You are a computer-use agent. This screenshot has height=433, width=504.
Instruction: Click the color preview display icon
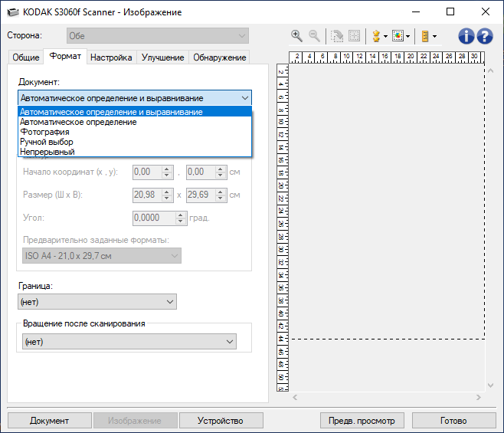(x=398, y=36)
